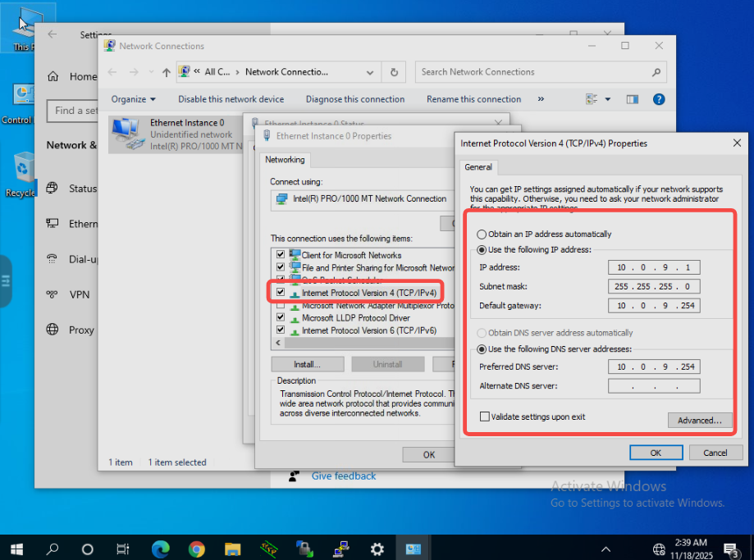Click the refresh address bar button
754x560 pixels.
pyautogui.click(x=394, y=72)
